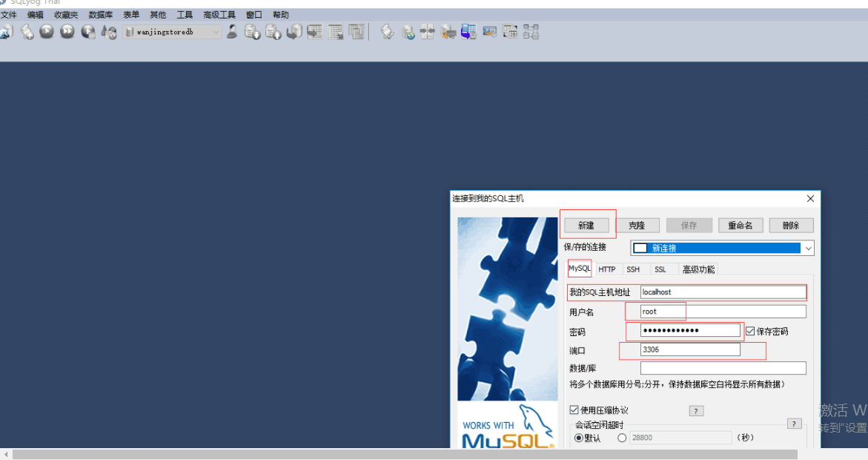The image size is (868, 460).
Task: Click the schema sync icon with converging arrows
Action: 428,32
